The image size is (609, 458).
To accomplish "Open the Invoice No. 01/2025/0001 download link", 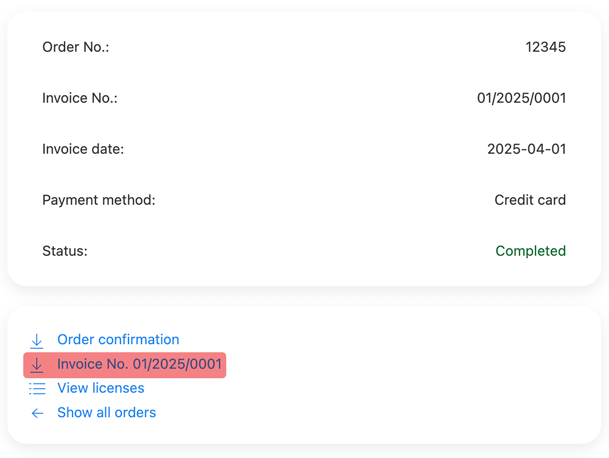I will 139,364.
